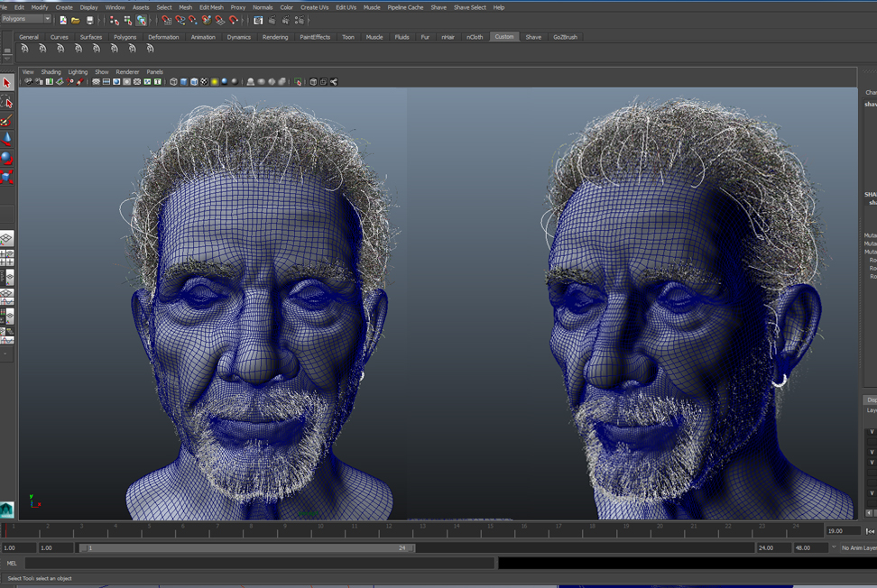Image resolution: width=877 pixels, height=588 pixels.
Task: Toggle viewport shadows sphere icon
Action: (x=225, y=81)
